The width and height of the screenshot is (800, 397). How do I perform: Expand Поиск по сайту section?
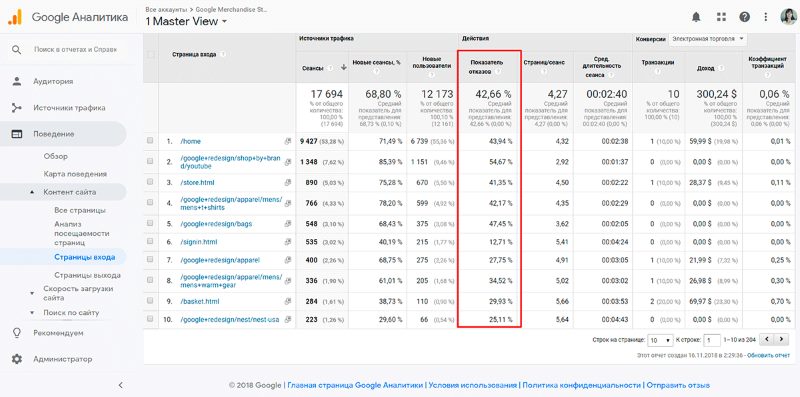point(33,312)
